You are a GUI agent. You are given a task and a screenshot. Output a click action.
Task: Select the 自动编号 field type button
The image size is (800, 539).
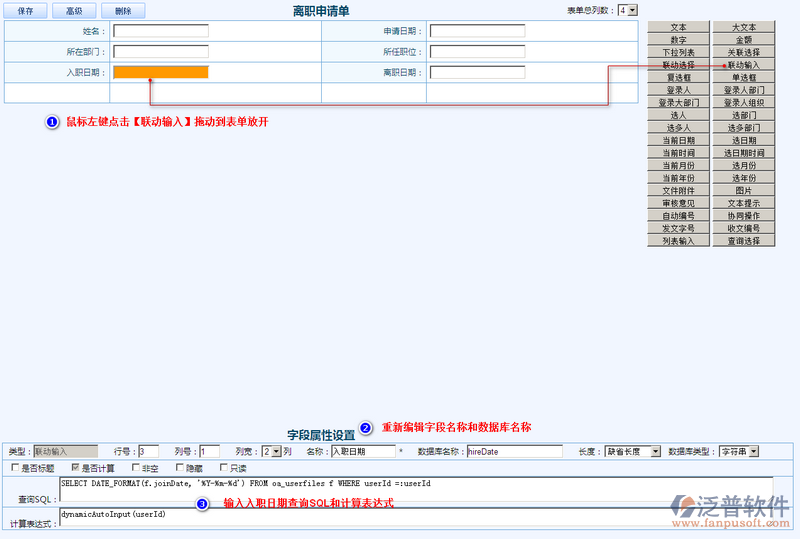point(679,216)
